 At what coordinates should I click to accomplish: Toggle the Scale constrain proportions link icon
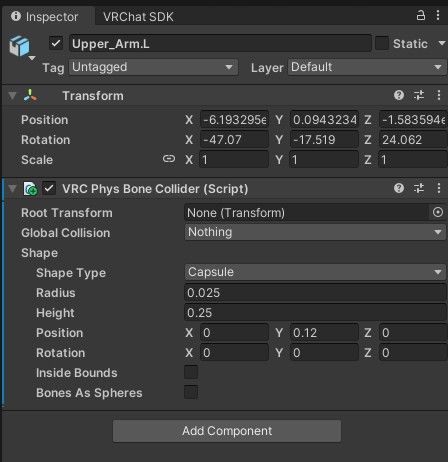tap(169, 159)
